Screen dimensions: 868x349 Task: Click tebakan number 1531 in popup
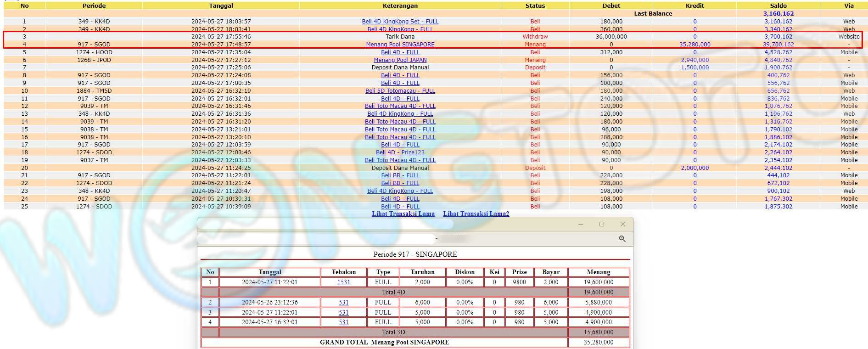click(x=343, y=282)
